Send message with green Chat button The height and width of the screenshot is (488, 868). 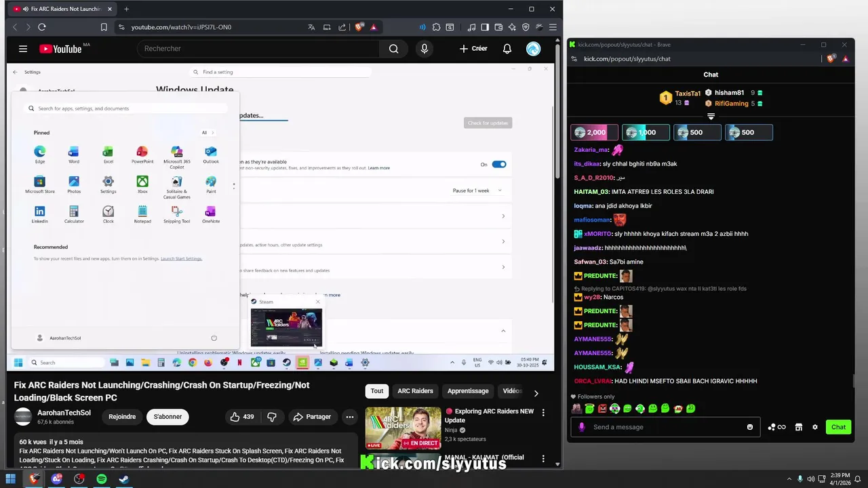(x=838, y=427)
